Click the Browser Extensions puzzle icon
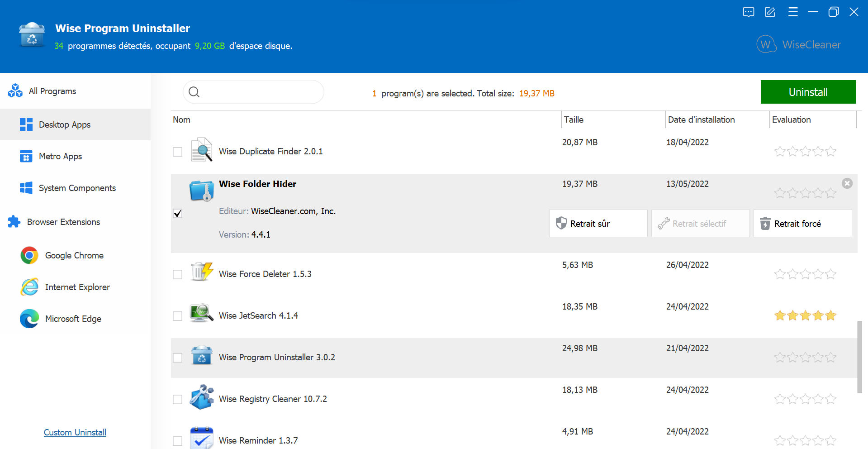This screenshot has height=449, width=868. [14, 222]
